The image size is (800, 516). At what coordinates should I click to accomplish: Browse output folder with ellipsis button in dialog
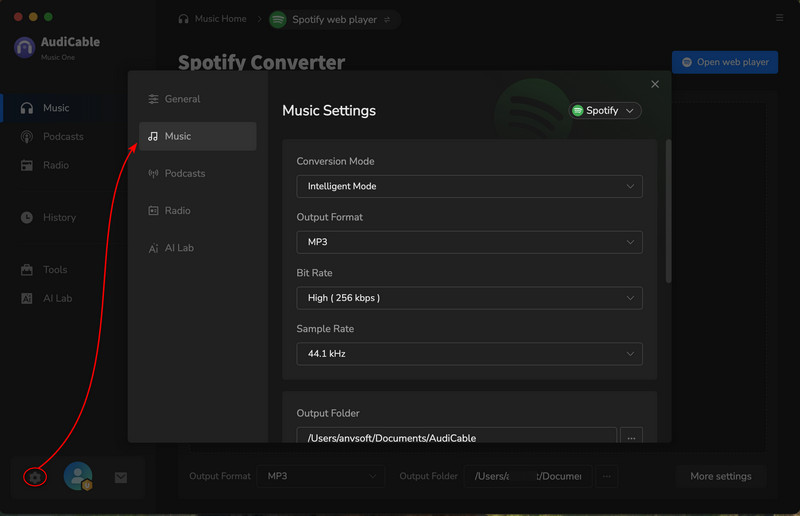(x=631, y=437)
